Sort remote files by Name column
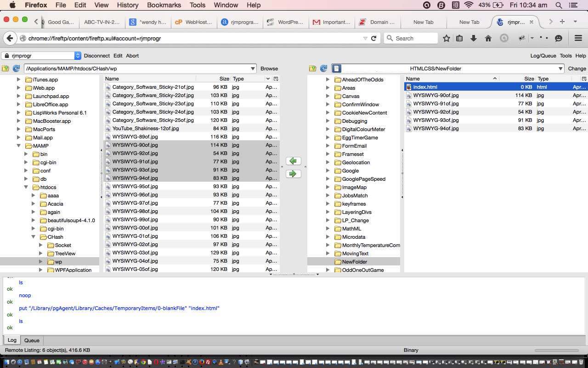 451,79
